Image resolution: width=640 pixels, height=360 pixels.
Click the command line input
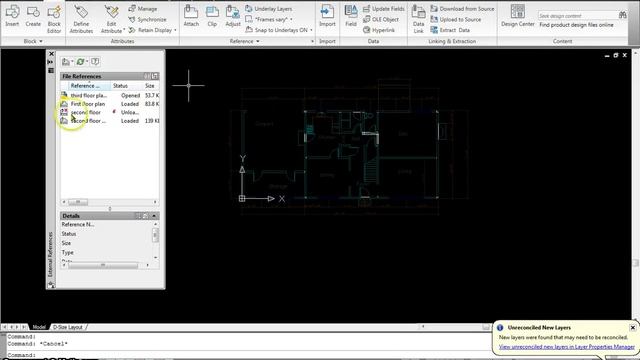(x=249, y=355)
